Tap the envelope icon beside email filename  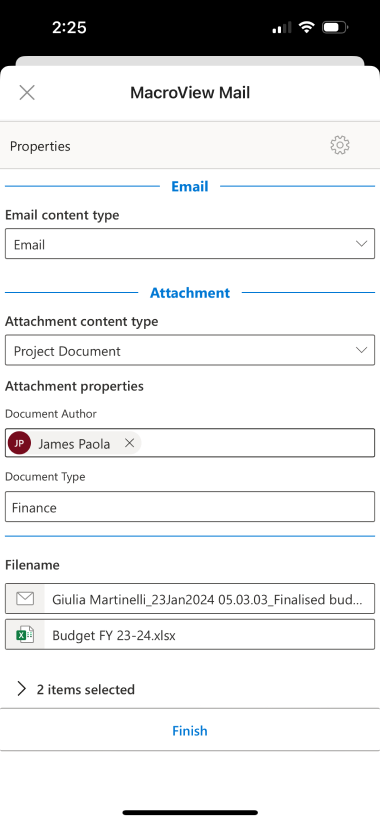[25, 598]
